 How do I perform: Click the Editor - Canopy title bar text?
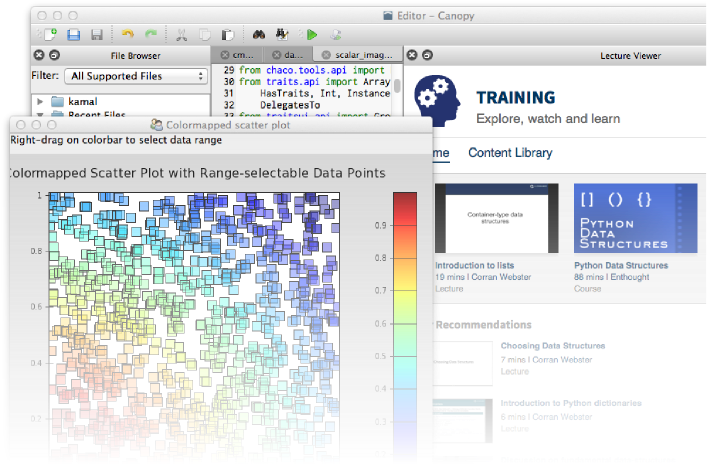click(436, 16)
